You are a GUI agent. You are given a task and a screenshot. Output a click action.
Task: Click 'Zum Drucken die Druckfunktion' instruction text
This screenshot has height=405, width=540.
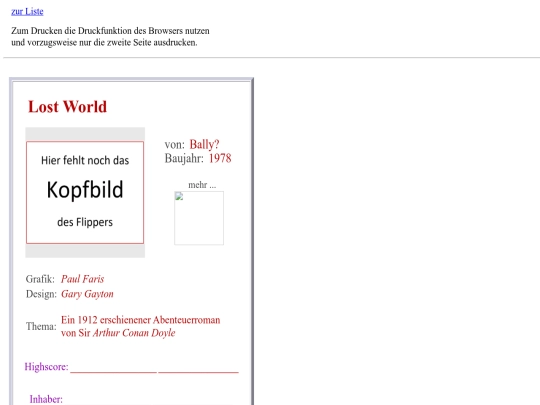[110, 31]
